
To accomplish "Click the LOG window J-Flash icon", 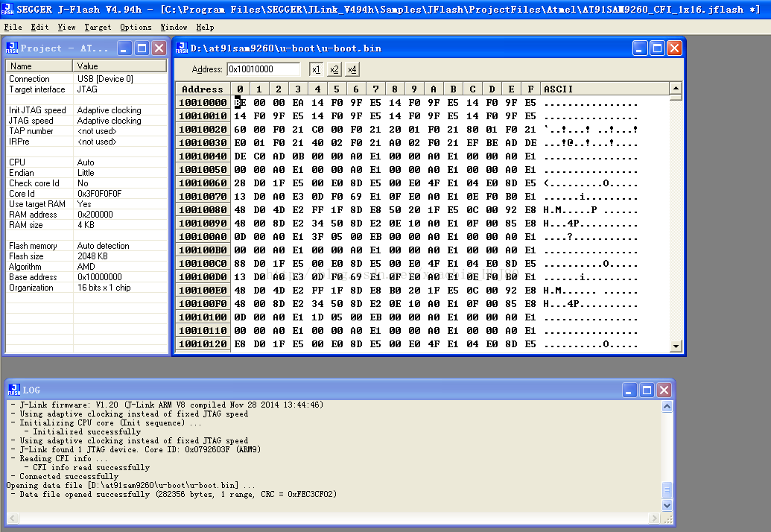I will click(14, 390).
